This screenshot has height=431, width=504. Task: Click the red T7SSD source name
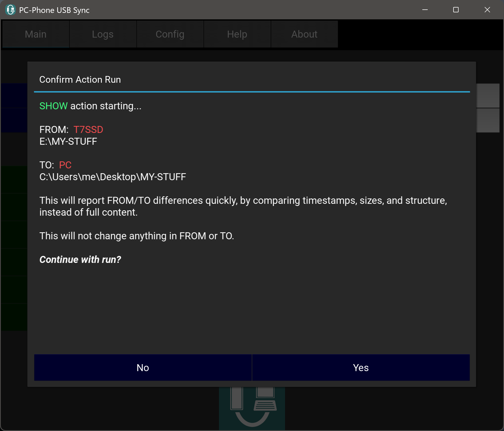(x=88, y=130)
